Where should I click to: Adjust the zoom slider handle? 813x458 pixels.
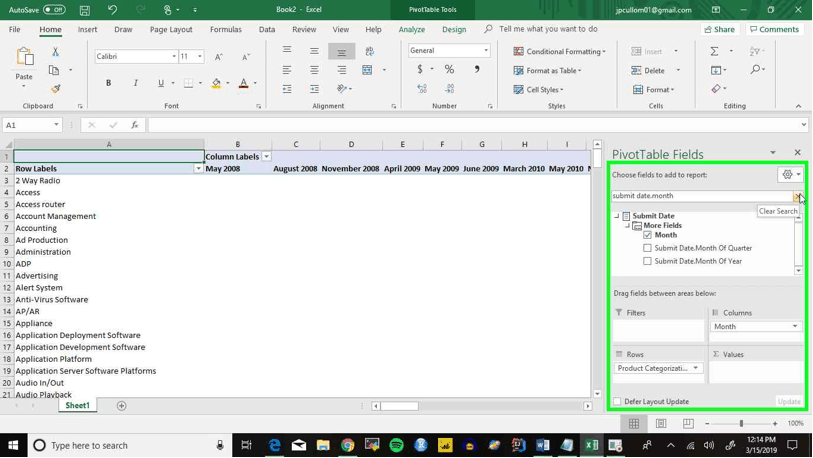[741, 424]
